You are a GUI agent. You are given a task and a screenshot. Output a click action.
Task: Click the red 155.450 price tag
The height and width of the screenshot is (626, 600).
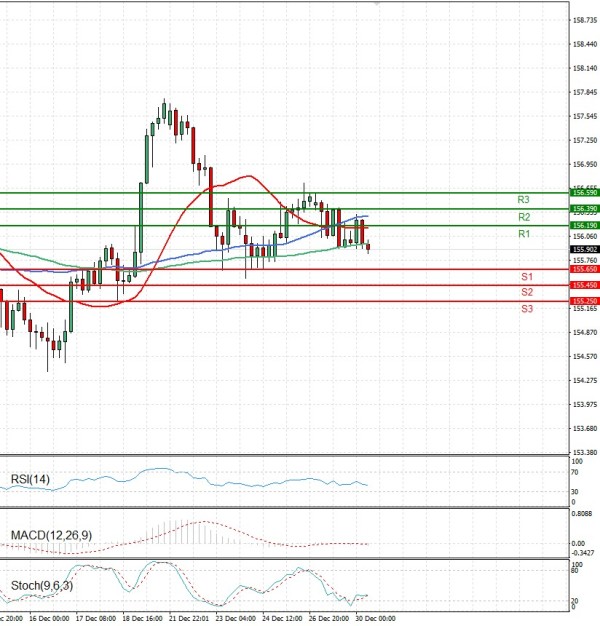584,285
